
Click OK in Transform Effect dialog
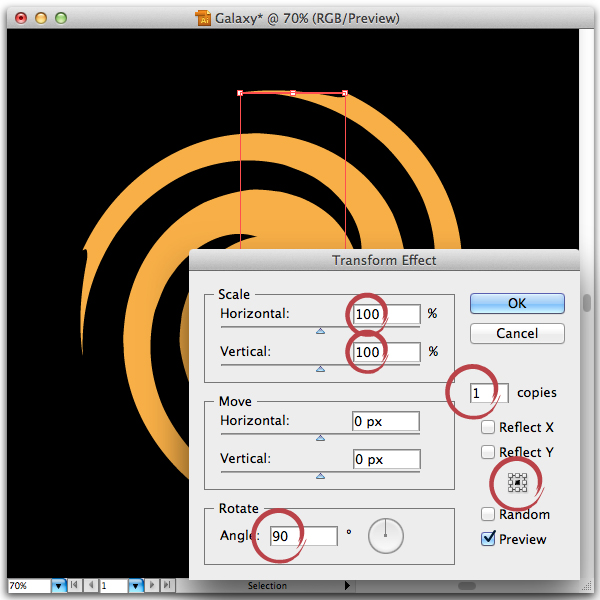(517, 303)
